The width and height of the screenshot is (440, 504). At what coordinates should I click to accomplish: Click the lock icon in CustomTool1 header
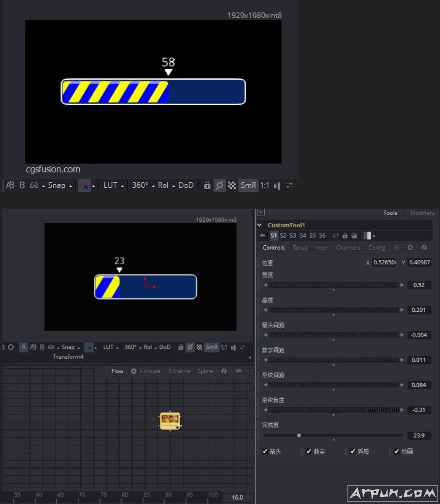344,236
